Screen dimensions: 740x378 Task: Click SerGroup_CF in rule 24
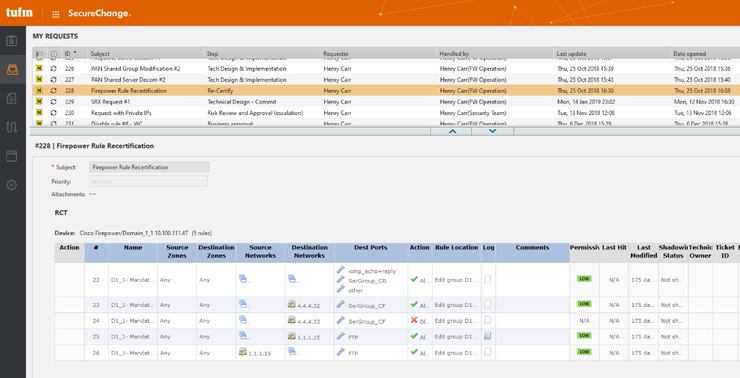point(367,321)
